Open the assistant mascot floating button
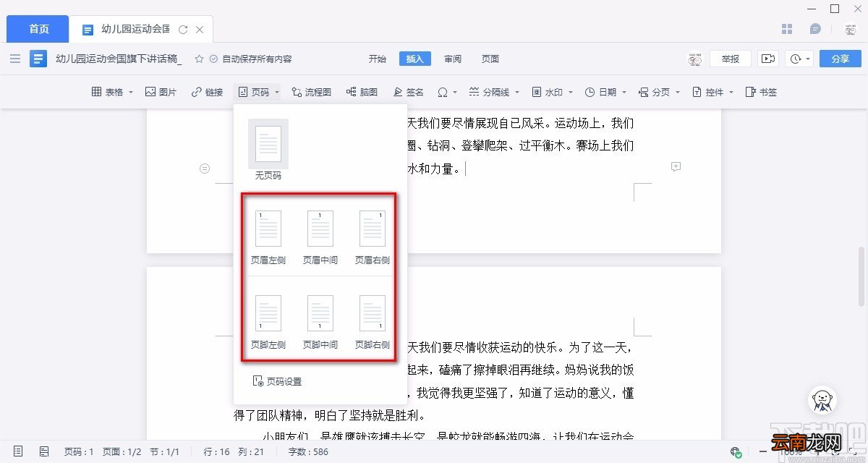The image size is (868, 463). coord(822,399)
